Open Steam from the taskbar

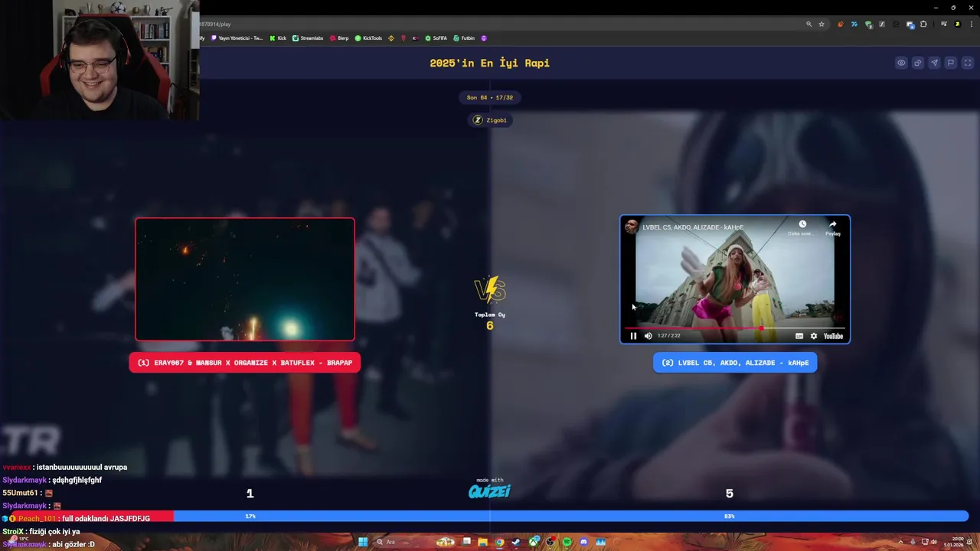[x=516, y=543]
